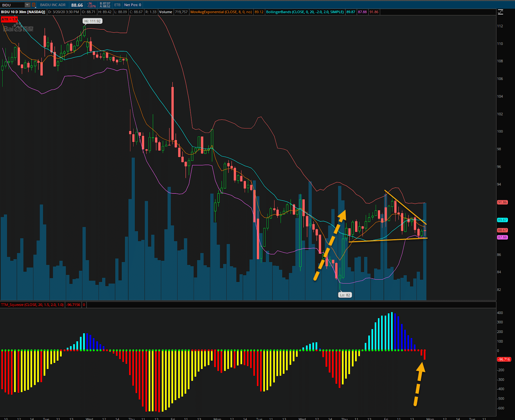Click the range value R: 1.33

point(151,12)
